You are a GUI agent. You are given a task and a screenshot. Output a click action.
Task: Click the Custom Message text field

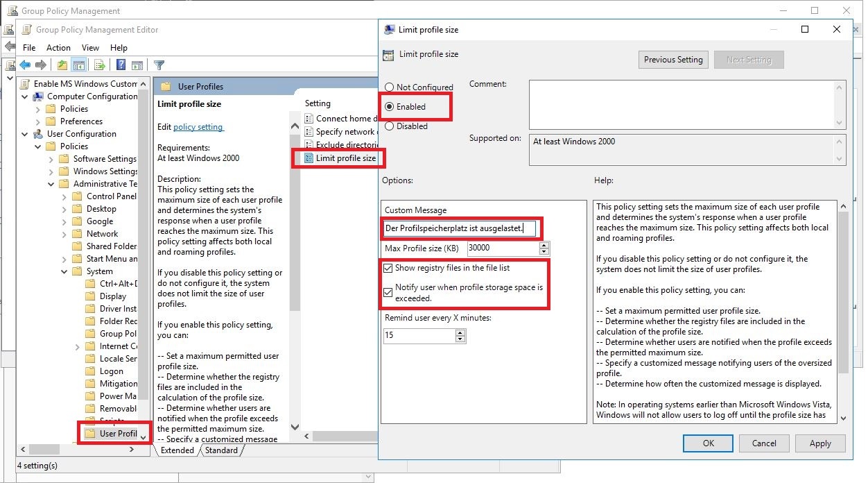coord(460,228)
